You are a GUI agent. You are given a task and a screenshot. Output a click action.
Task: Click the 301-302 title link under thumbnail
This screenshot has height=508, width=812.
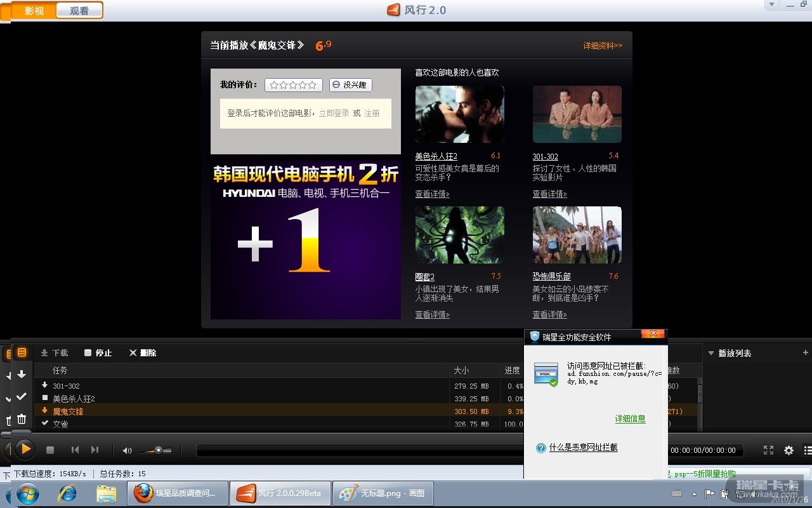coord(546,156)
